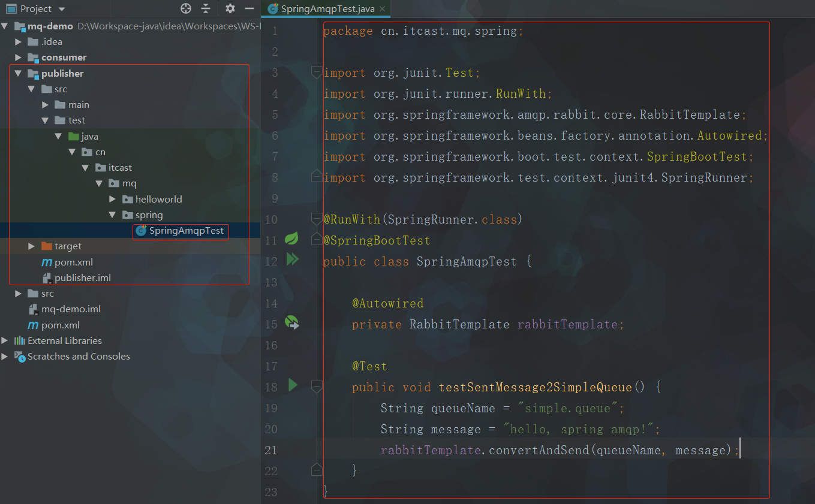Select the mq package in the tree
The width and height of the screenshot is (815, 504).
[x=129, y=183]
